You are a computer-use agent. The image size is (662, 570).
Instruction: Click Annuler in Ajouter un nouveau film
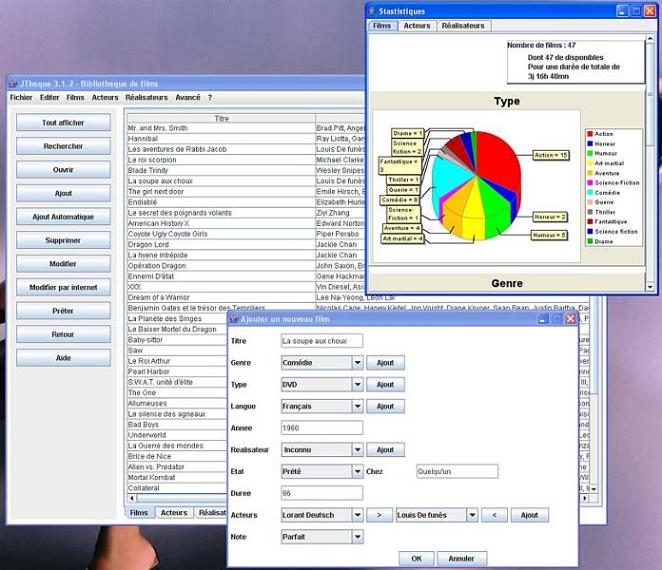click(461, 559)
